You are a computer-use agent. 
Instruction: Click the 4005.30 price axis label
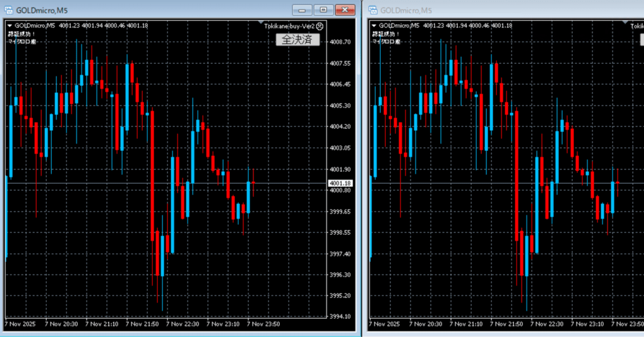tap(341, 106)
